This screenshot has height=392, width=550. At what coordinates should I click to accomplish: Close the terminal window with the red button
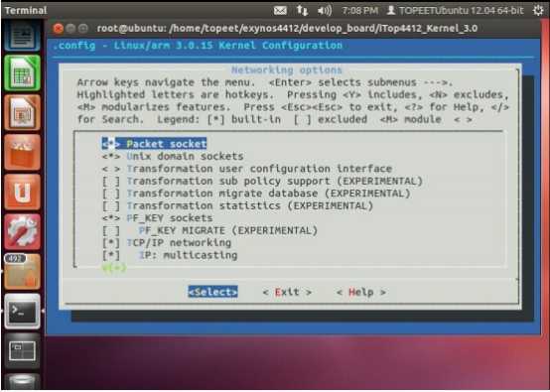point(59,28)
